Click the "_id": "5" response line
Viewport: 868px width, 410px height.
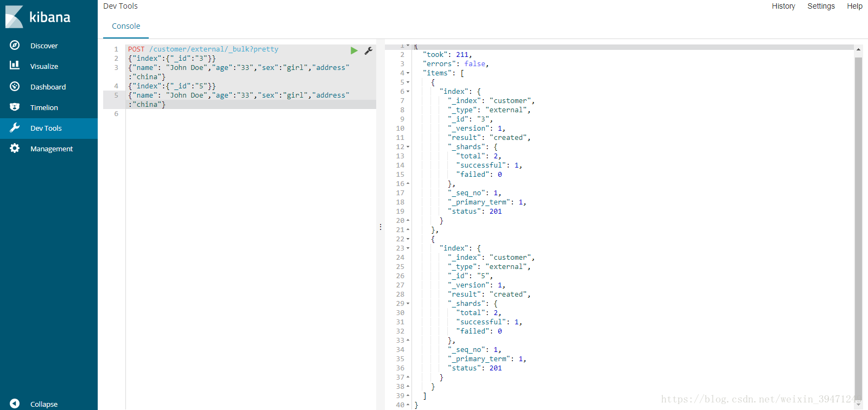click(x=470, y=276)
